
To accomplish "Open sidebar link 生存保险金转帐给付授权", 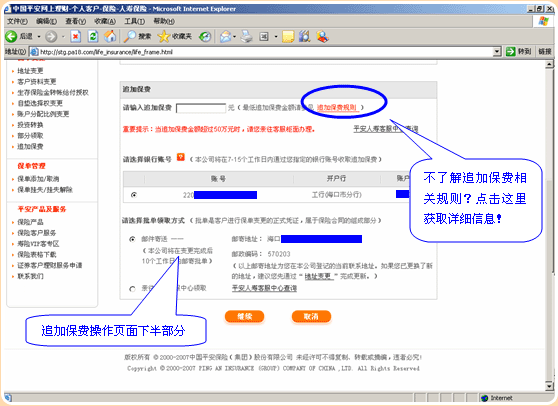I will [x=53, y=93].
